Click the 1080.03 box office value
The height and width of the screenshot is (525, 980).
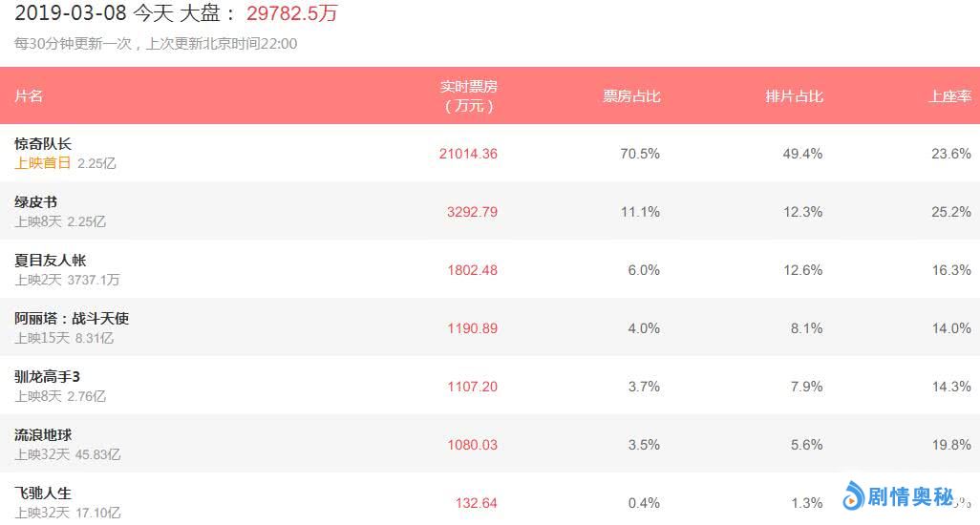(x=472, y=445)
